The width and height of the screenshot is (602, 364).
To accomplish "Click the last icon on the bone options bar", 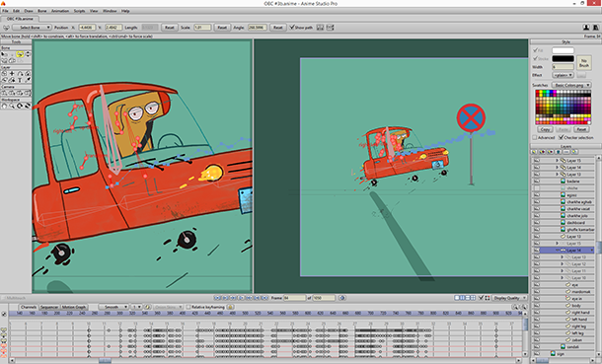I will (330, 28).
